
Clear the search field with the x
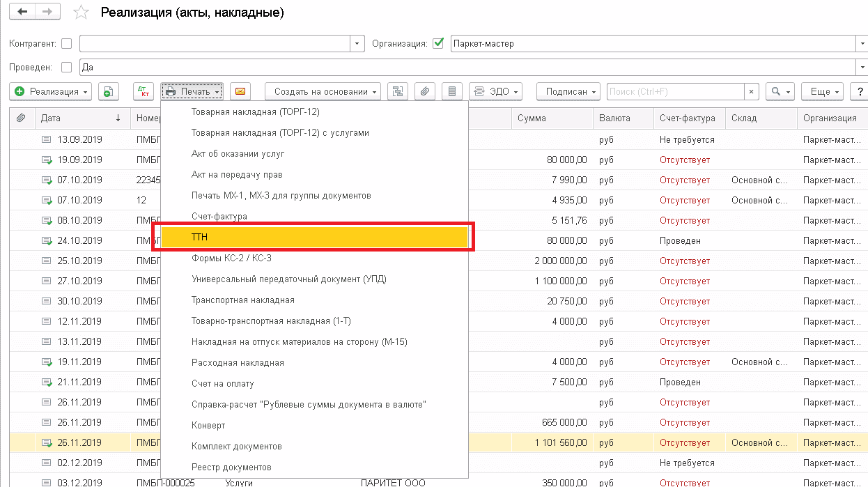coord(751,91)
